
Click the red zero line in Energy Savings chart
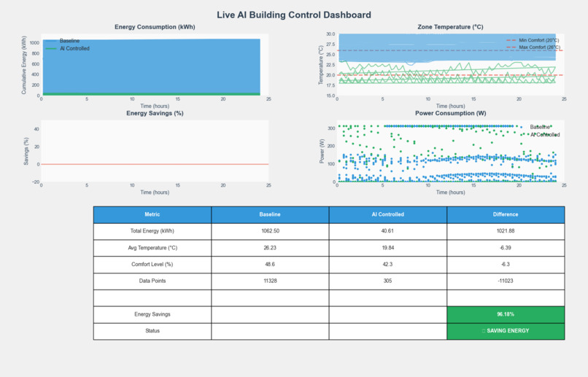tap(155, 164)
